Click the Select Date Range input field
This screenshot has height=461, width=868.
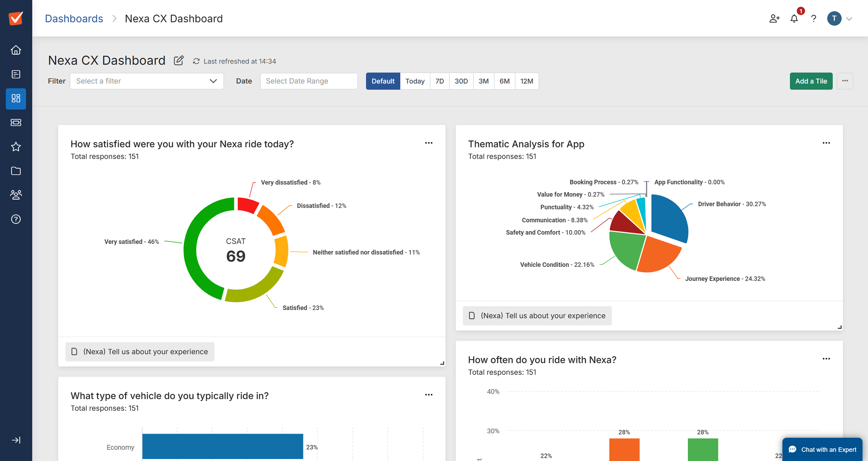click(x=309, y=81)
